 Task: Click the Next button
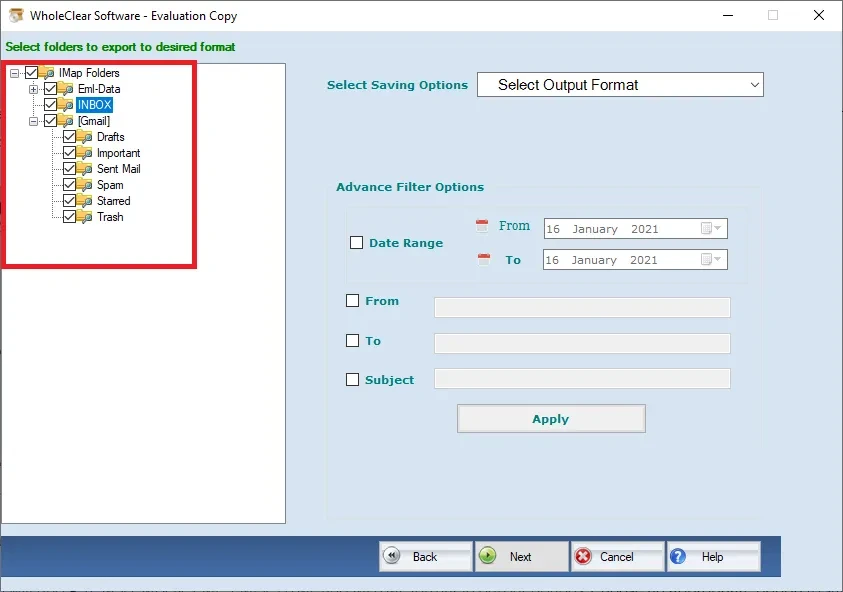point(519,556)
